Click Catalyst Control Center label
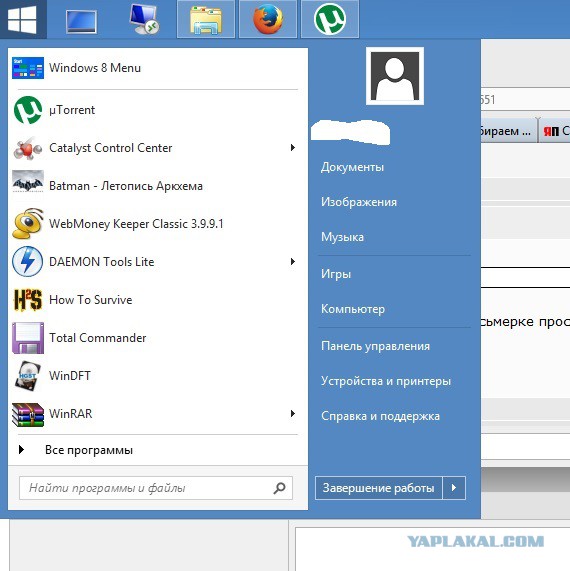Screen dimensions: 570x571 click(110, 148)
